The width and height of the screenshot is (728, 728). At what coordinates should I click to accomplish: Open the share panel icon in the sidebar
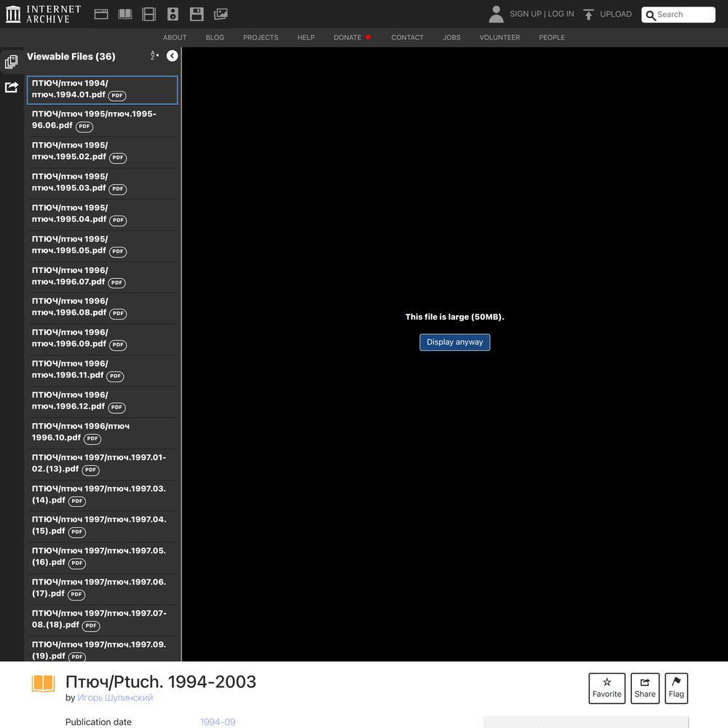(12, 87)
